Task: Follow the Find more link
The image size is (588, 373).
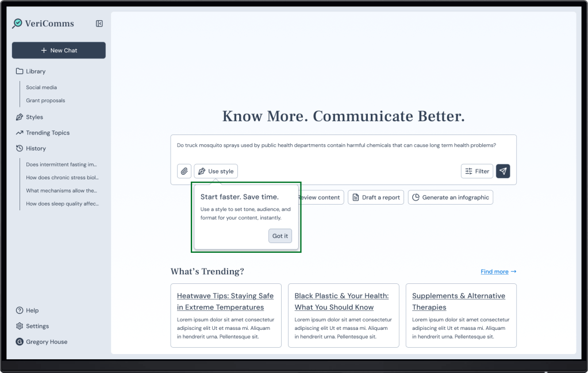Action: (498, 271)
